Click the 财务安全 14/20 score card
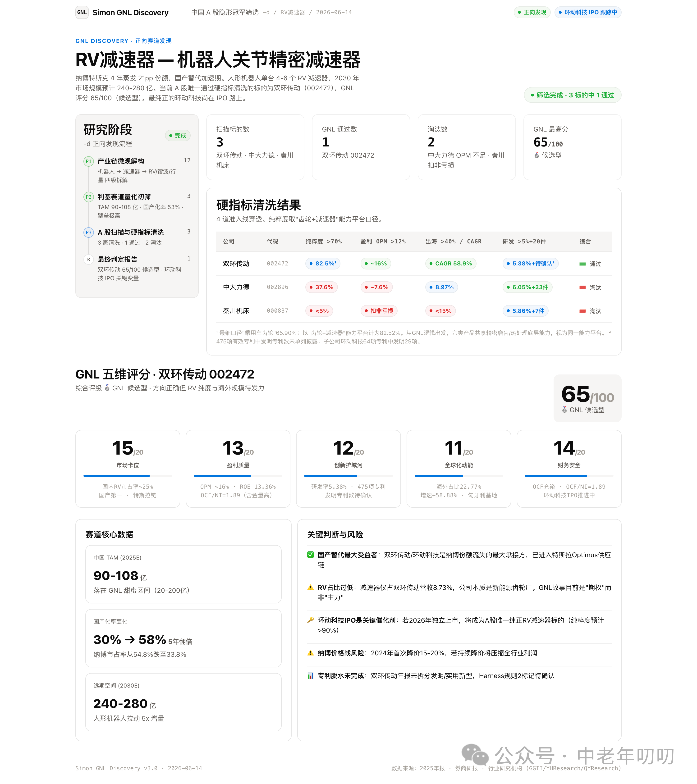This screenshot has width=697, height=784. (x=569, y=469)
